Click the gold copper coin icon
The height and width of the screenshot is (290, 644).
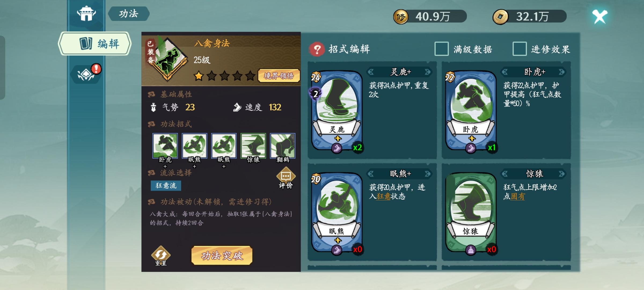pyautogui.click(x=500, y=17)
